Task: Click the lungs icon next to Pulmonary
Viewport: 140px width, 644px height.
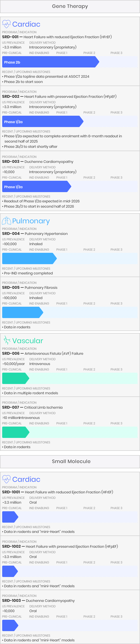Action: (x=7, y=221)
